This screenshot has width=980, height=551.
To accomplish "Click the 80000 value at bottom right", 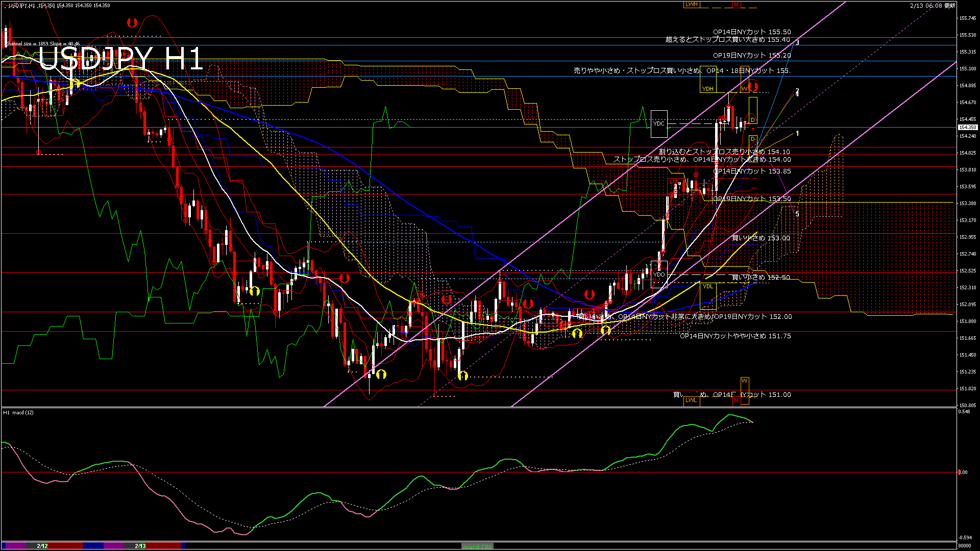I will 964,545.
